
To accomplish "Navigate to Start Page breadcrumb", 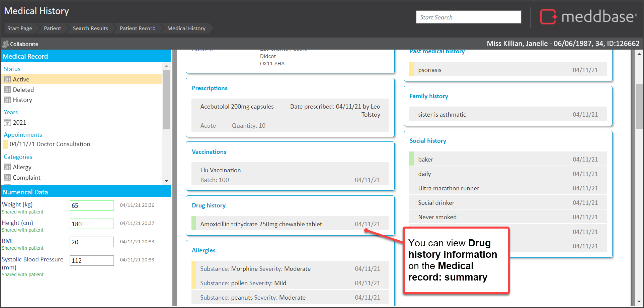I will coord(20,28).
